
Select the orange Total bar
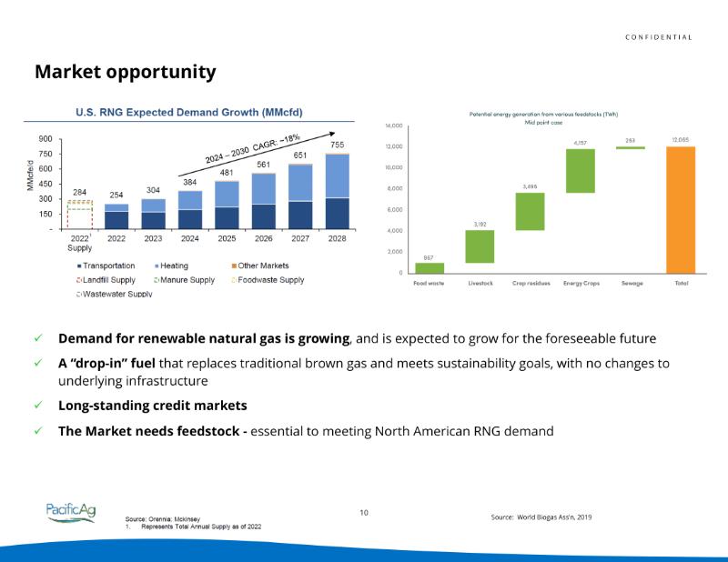pos(680,209)
